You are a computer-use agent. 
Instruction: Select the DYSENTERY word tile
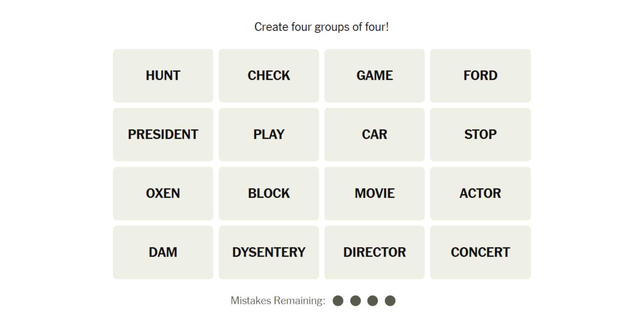[x=269, y=253]
